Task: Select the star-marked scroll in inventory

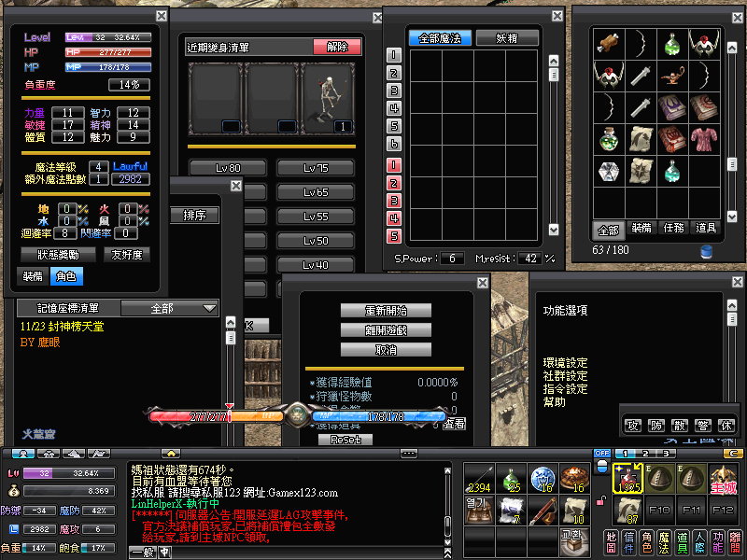Action: tap(641, 172)
